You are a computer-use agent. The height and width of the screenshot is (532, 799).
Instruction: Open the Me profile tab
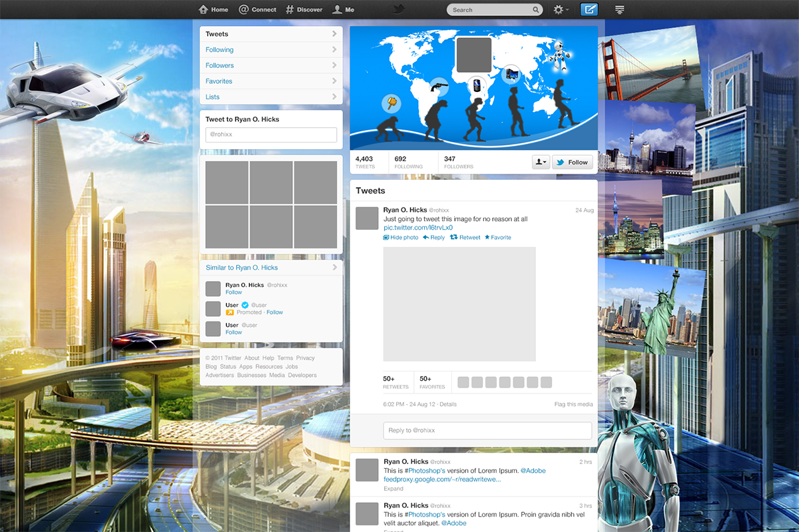344,9
